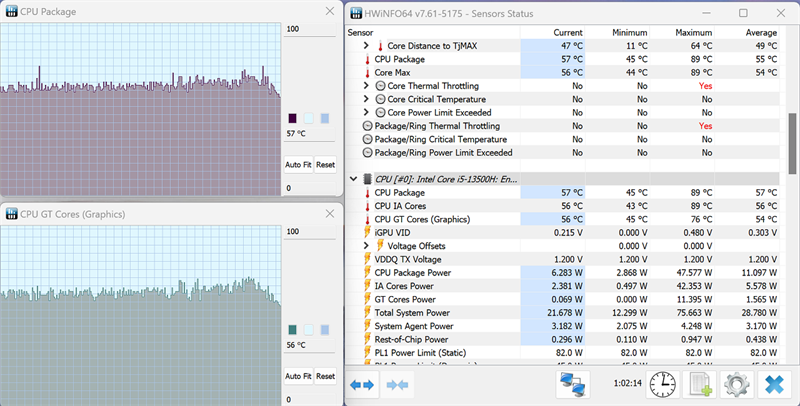The height and width of the screenshot is (406, 800).
Task: Expand the Core Power Limit Exceeded row
Action: [366, 113]
